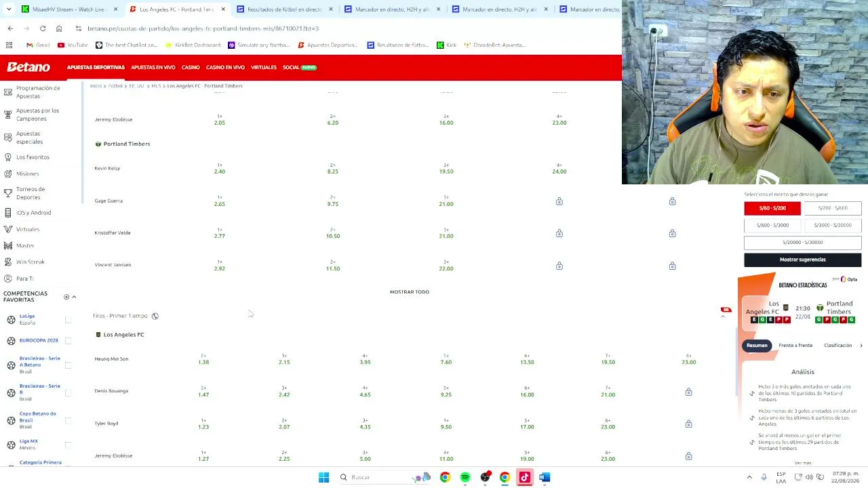The height and width of the screenshot is (488, 868).
Task: Bet Kevin Kelsy 1+ at 2.40
Action: click(220, 169)
